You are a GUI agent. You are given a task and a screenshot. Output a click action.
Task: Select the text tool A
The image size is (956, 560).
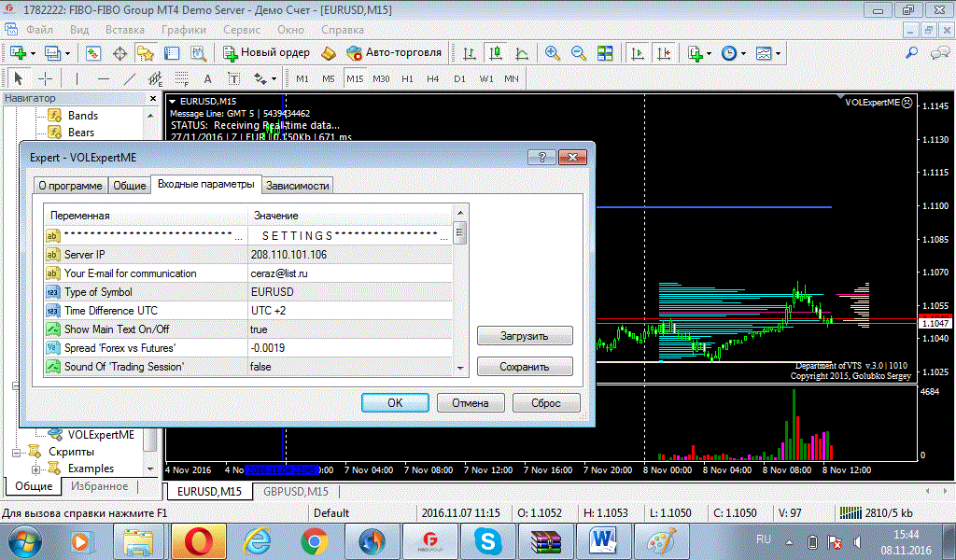(208, 78)
